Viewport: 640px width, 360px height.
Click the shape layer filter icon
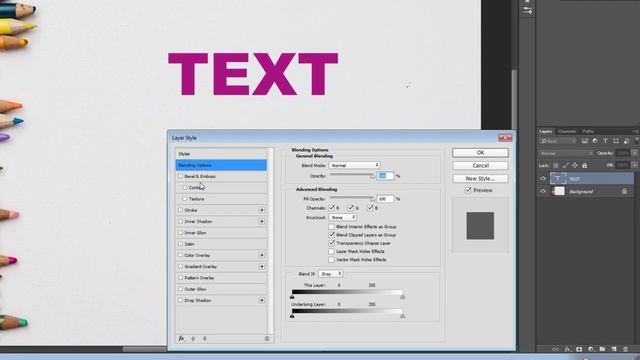616,141
